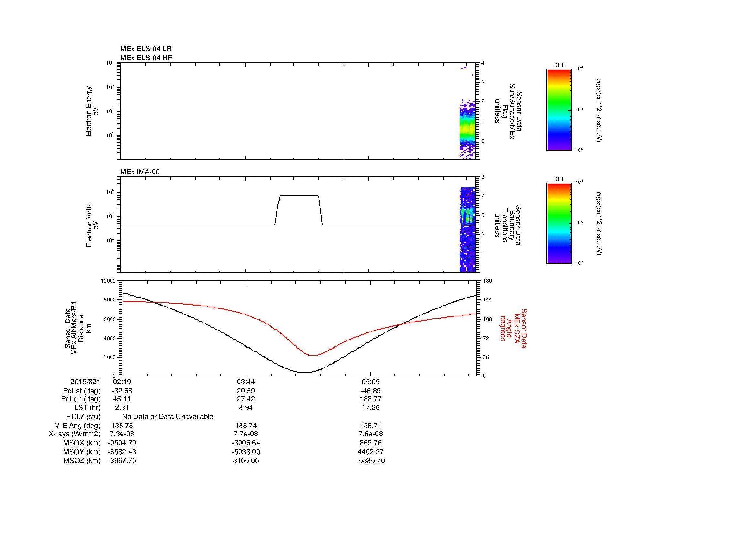Viewport: 756px width, 534px height.
Task: Click the '144' SZA axis tick label
Action: pyautogui.click(x=487, y=300)
